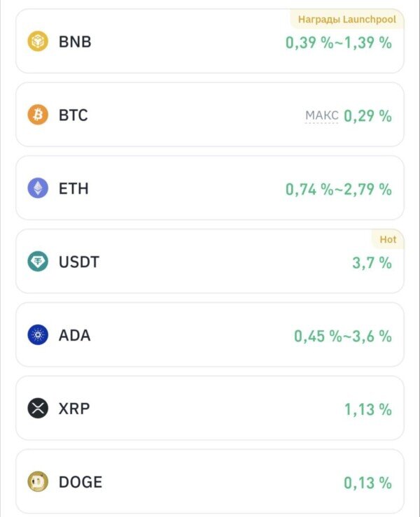Click the Ethereum diamond icon
The height and width of the screenshot is (517, 420).
pyautogui.click(x=38, y=188)
